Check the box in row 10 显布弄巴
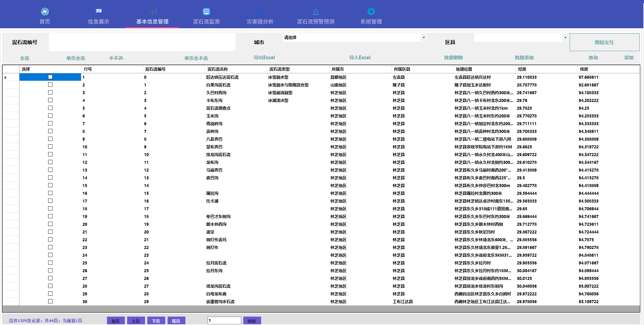This screenshot has height=325, width=644. [50, 147]
